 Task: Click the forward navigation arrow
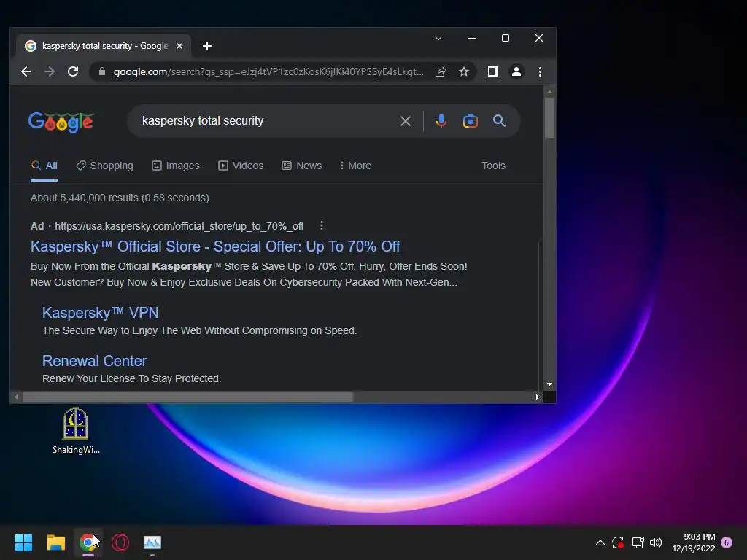pos(50,72)
